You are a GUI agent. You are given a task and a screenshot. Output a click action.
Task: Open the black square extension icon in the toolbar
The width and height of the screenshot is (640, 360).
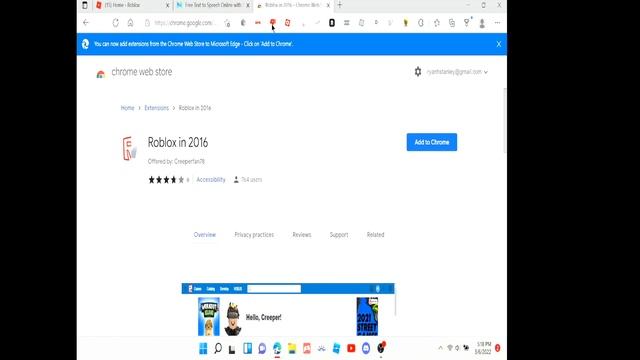click(332, 23)
